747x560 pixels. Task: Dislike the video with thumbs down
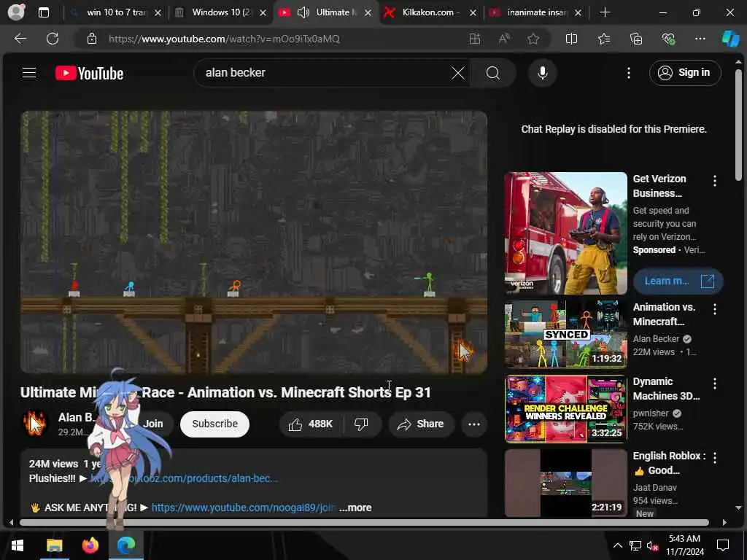coord(362,424)
